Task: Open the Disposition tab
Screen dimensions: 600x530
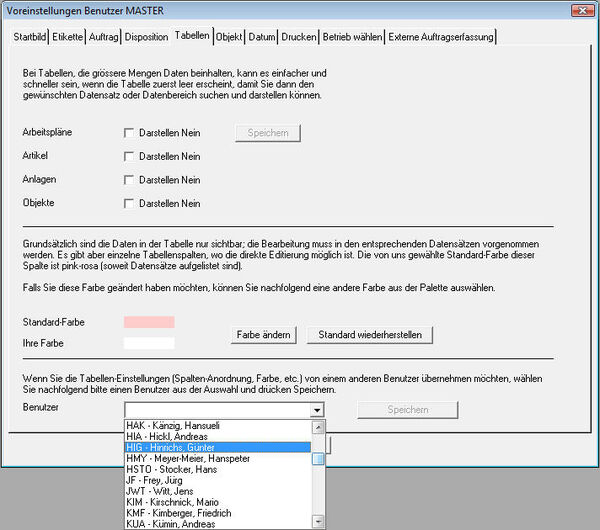Action: click(146, 37)
